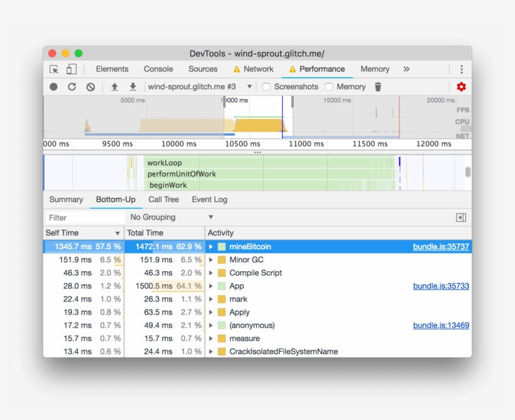
Task: Toggle the device toolbar icon
Action: 72,69
